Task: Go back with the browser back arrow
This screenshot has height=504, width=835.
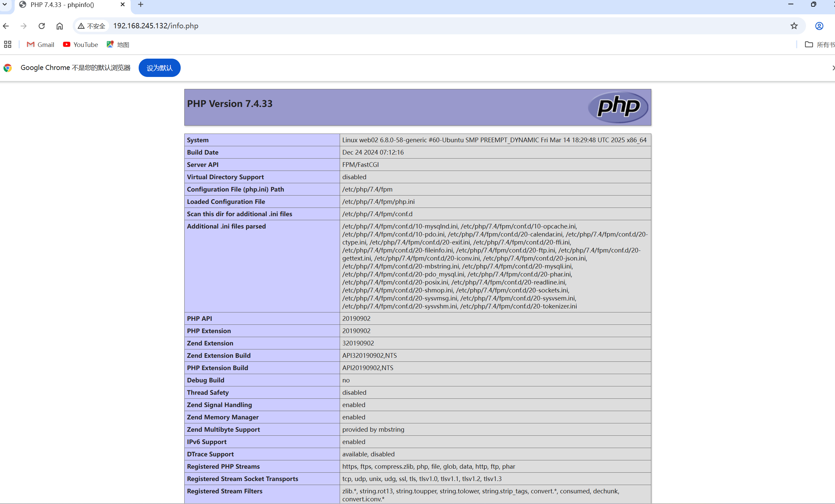Action: click(6, 26)
